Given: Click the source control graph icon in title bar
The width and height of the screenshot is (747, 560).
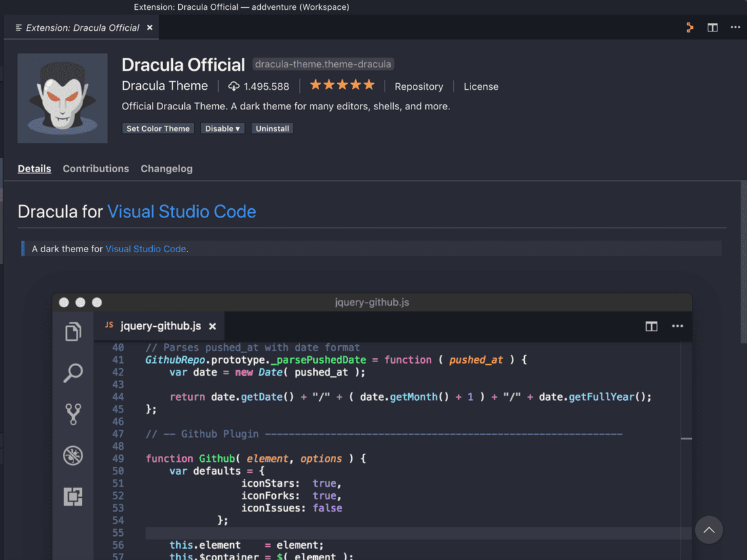Looking at the screenshot, I should click(689, 28).
